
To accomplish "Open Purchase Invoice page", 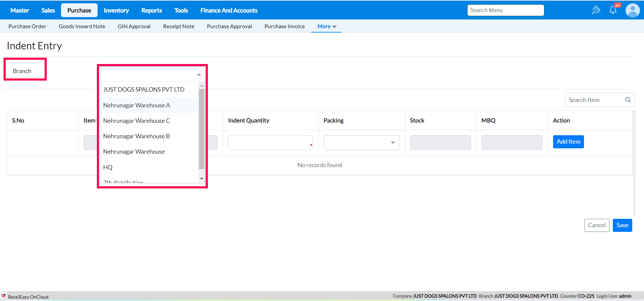I will pos(285,26).
